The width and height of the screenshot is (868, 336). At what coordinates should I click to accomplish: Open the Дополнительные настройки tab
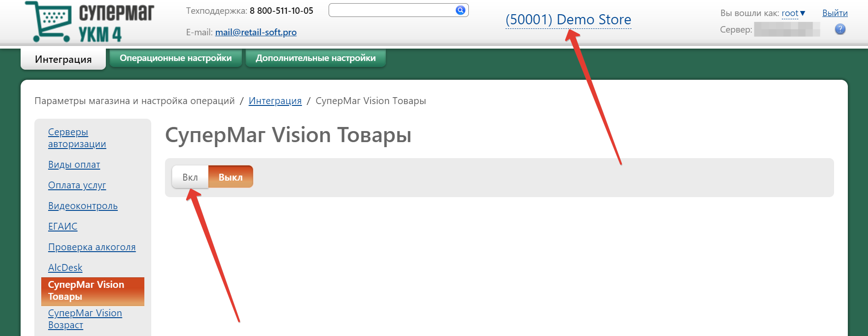316,58
